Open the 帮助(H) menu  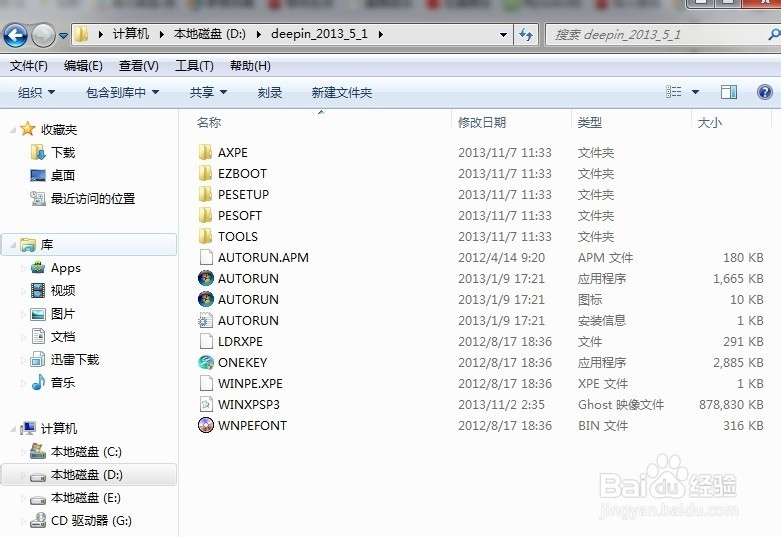(250, 66)
